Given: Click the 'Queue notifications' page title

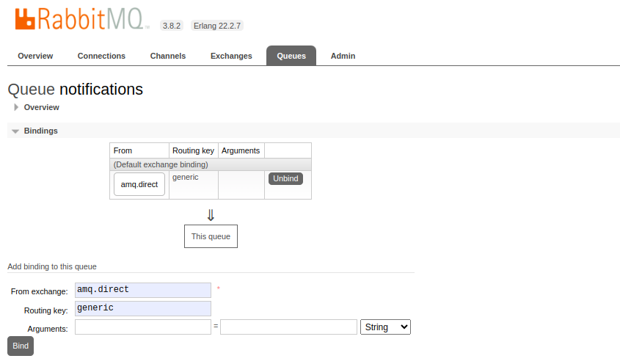Looking at the screenshot, I should click(75, 90).
